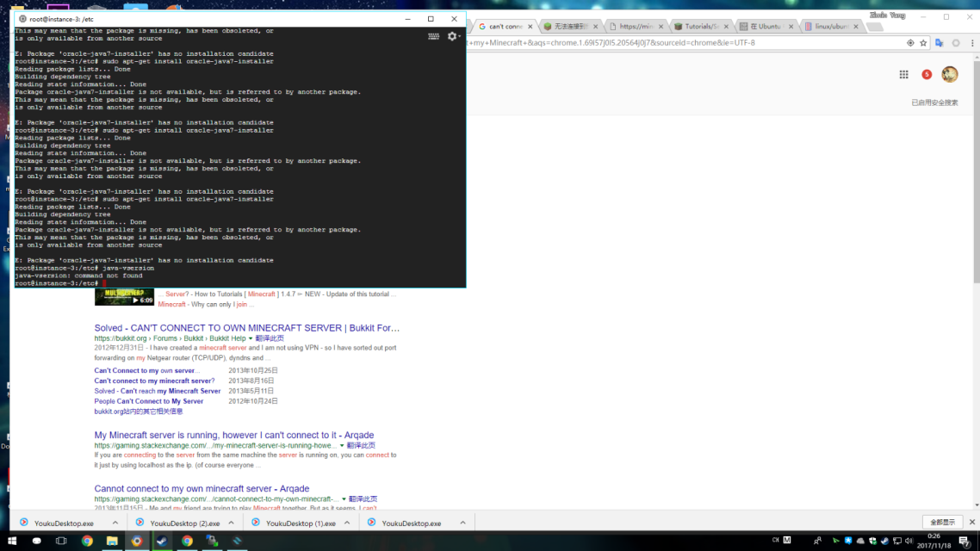Open the Google account avatar
The image size is (980, 551).
tap(949, 75)
